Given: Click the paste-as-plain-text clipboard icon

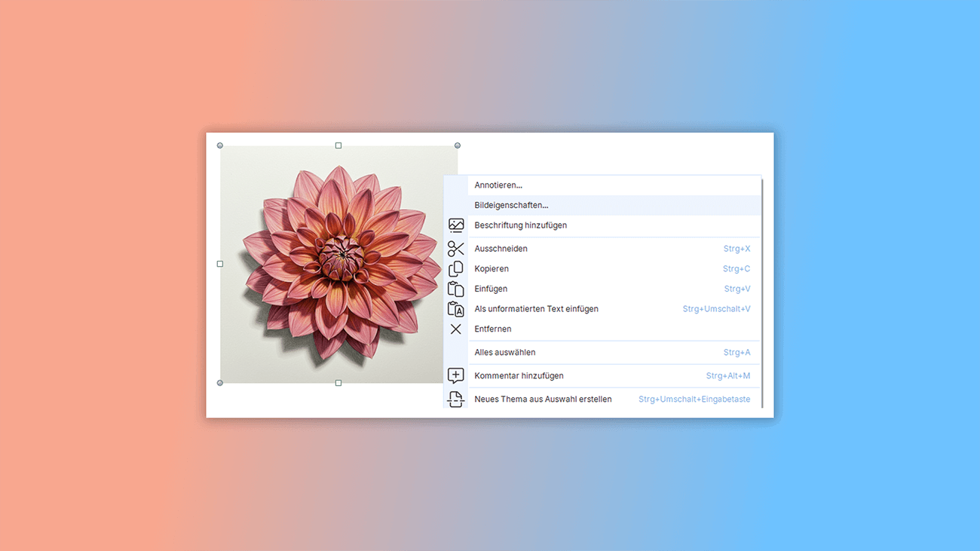Looking at the screenshot, I should [x=455, y=309].
